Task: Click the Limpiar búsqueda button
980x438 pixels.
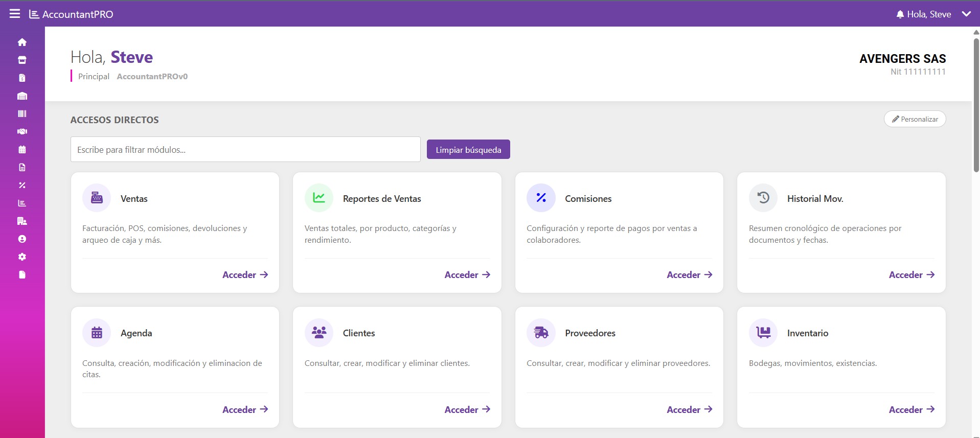Action: pyautogui.click(x=468, y=149)
